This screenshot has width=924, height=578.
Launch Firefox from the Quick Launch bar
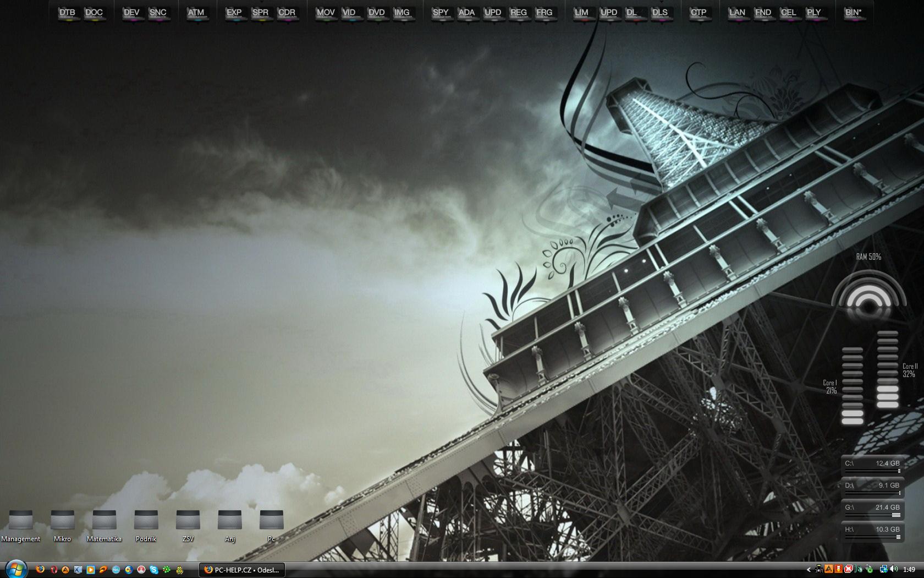(40, 570)
